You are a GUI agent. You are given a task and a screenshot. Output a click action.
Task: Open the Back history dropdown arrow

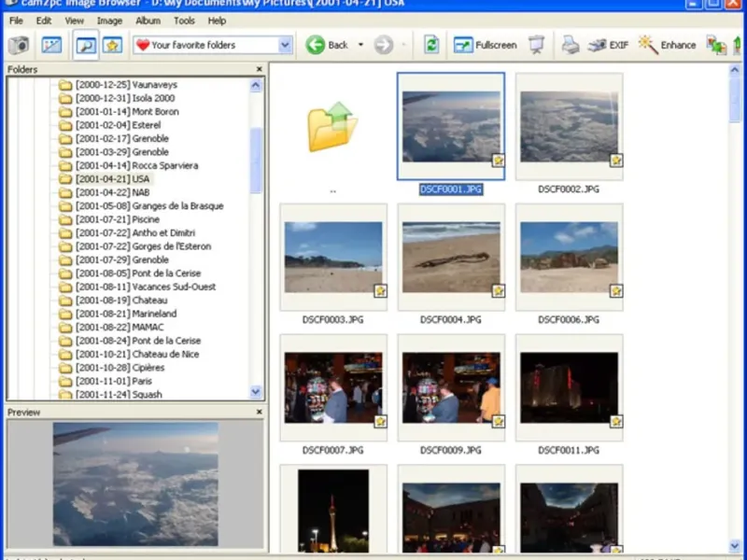360,45
